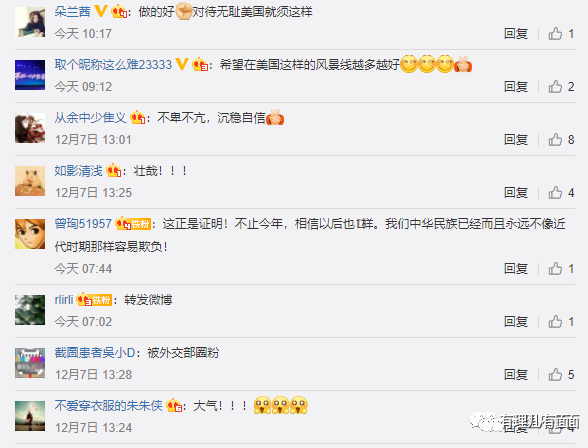Like rlirli's 转发微博 comment

[x=555, y=322]
